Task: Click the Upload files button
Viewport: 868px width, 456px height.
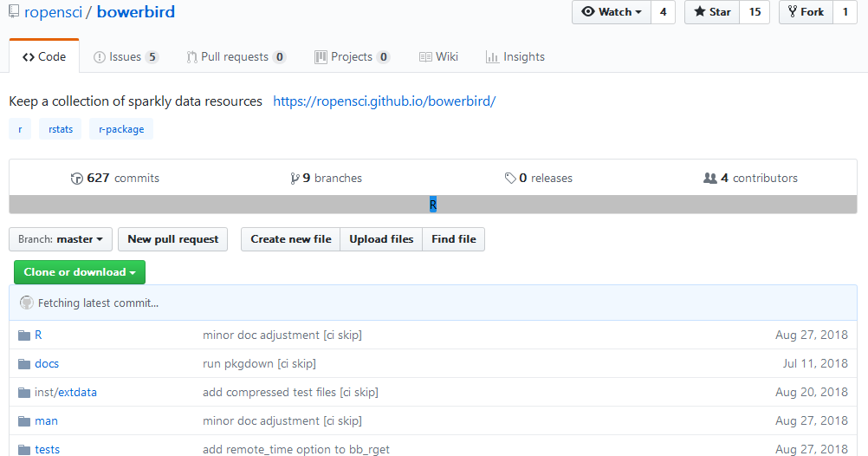Action: click(x=381, y=239)
